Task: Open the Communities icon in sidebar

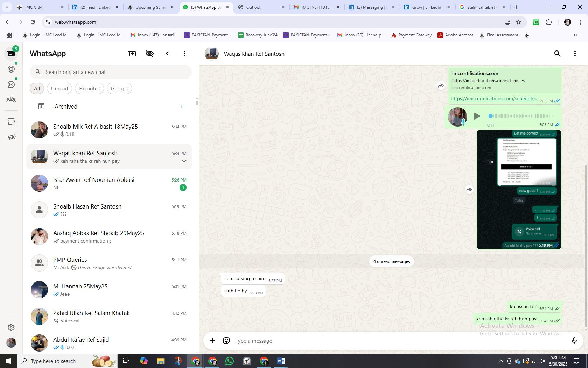Action: click(x=11, y=100)
